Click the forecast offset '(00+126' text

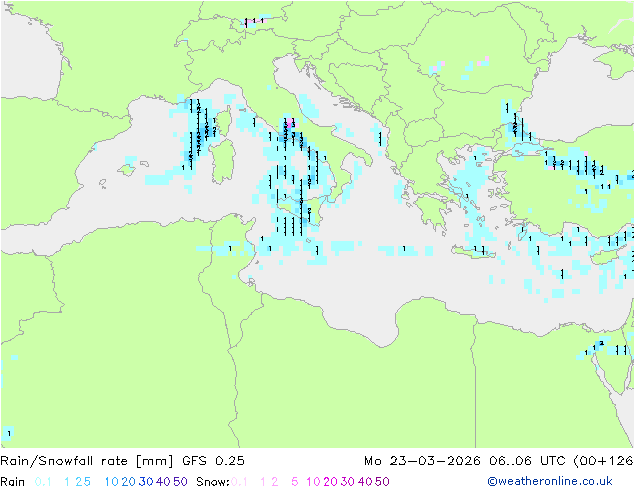pyautogui.click(x=603, y=461)
